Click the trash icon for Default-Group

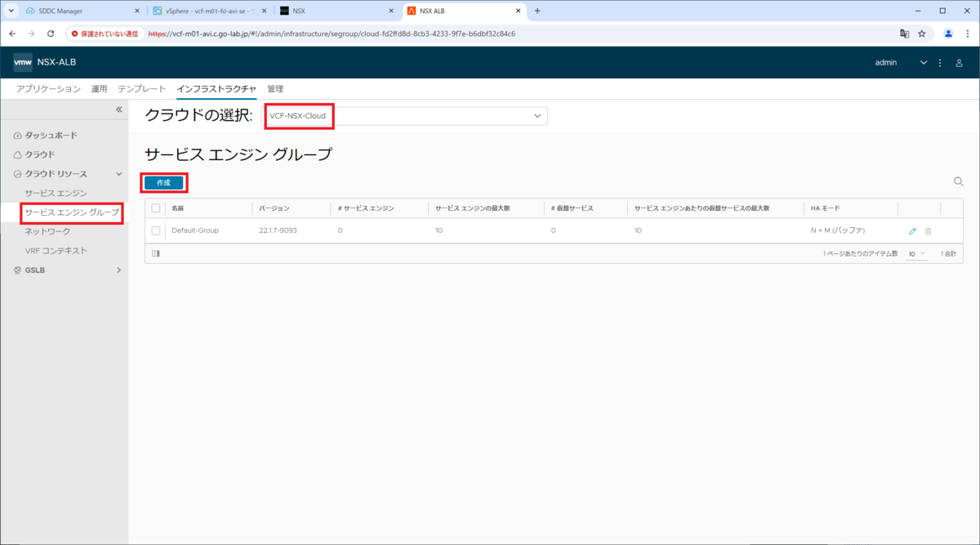click(929, 231)
